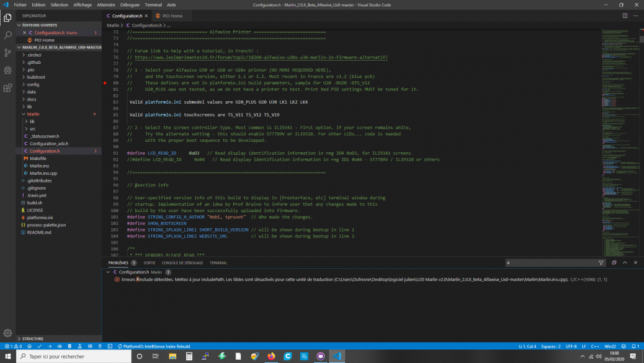Screen dimensions: 644x363
Task: Click the PlatformIO Upload arrow icon
Action: [50, 346]
